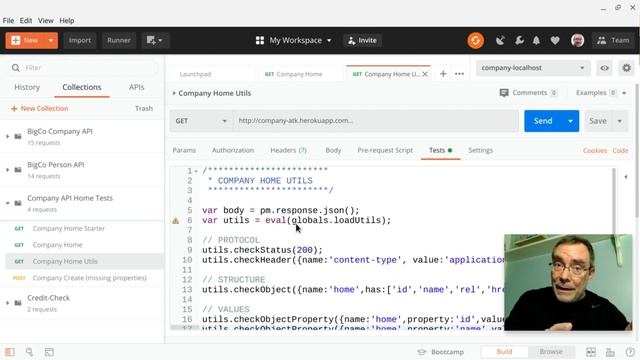The height and width of the screenshot is (360, 640).
Task: Fold code block at line 1
Action: pos(196,171)
